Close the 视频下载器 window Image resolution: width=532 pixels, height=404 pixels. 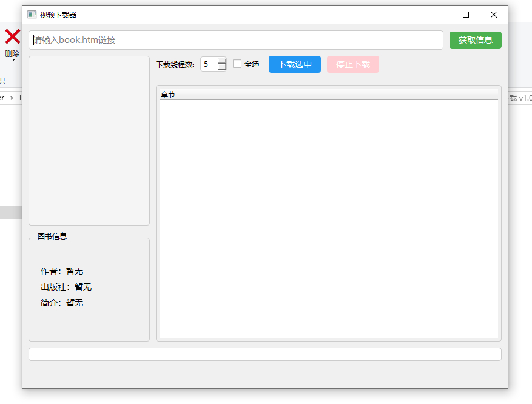point(494,15)
